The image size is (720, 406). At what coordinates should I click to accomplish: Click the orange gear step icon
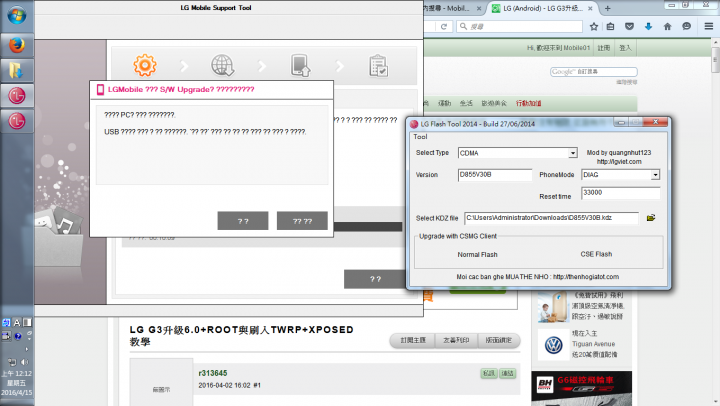(x=145, y=65)
